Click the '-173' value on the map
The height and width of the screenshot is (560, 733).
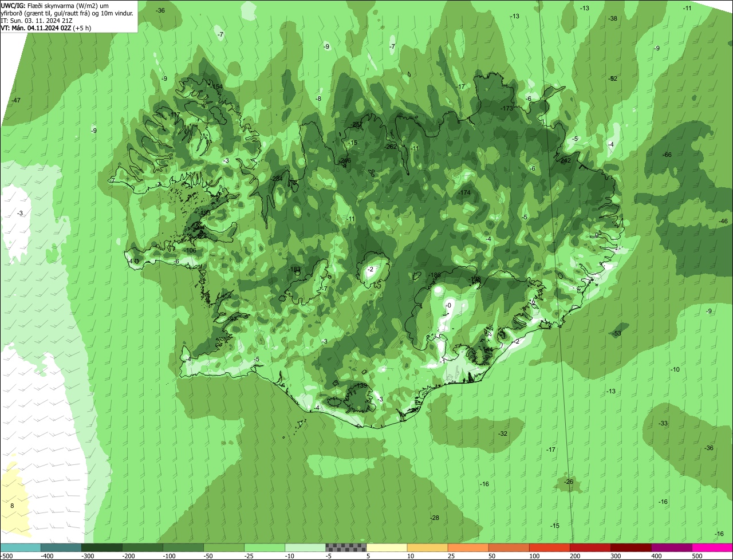(507, 108)
